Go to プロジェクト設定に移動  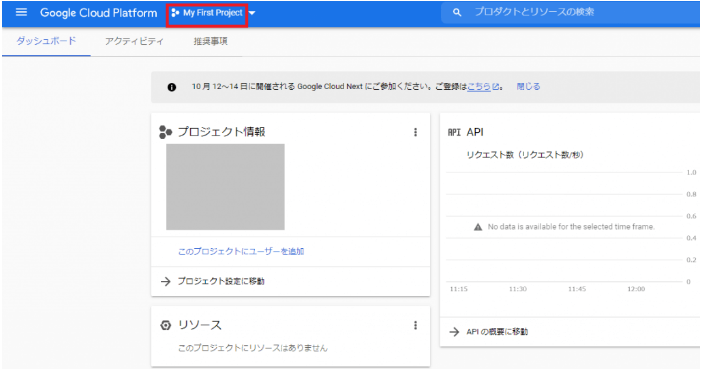pos(221,281)
